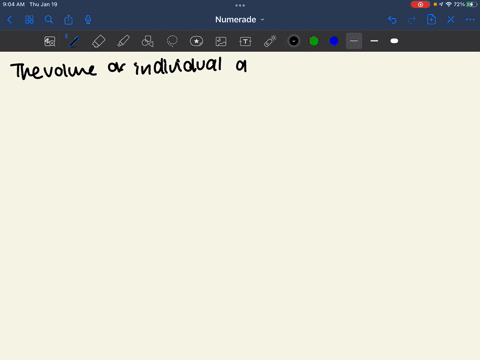
Task: Undo the last stroke
Action: [392, 20]
